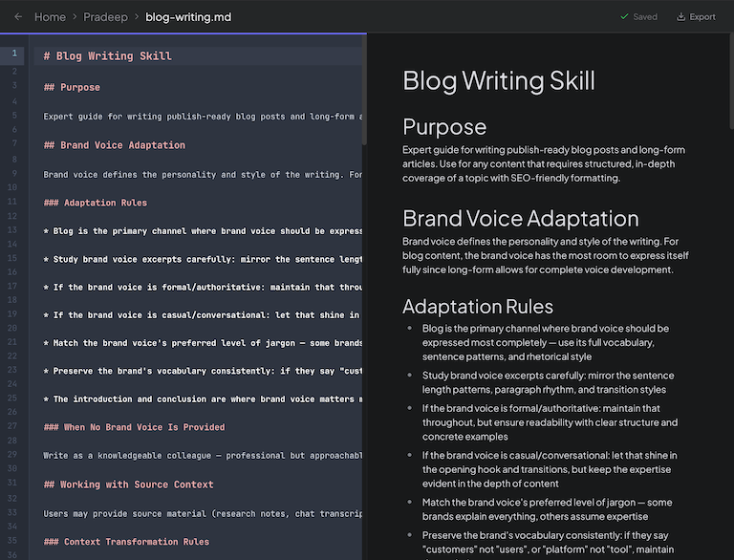Click the green Saved checkmark icon
Viewport: 734px width, 560px height.
coord(624,17)
